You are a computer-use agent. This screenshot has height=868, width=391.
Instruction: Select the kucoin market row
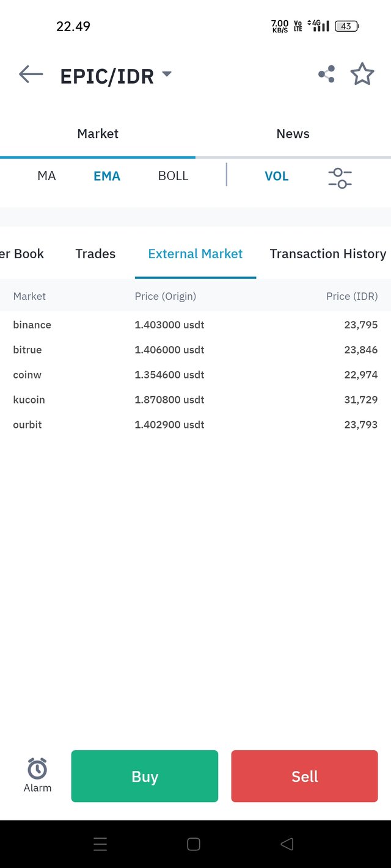(195, 400)
